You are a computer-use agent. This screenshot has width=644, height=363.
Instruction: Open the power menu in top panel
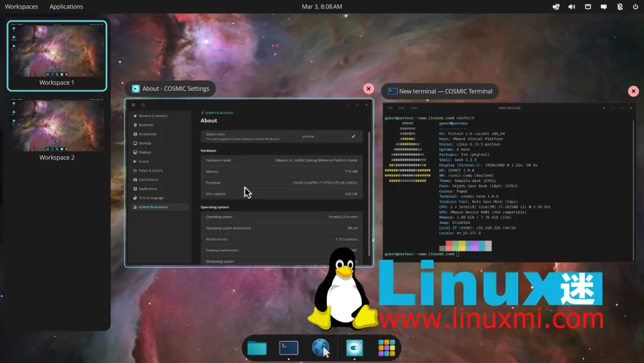(636, 7)
